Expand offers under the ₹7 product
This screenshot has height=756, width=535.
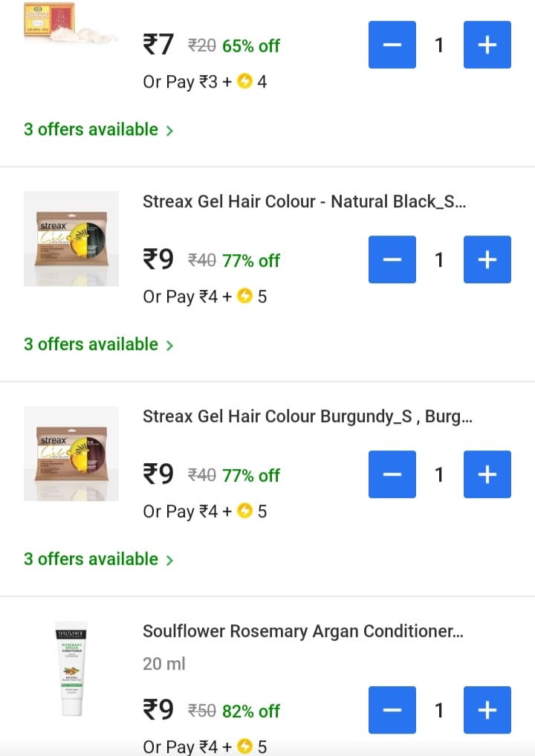[x=98, y=130]
